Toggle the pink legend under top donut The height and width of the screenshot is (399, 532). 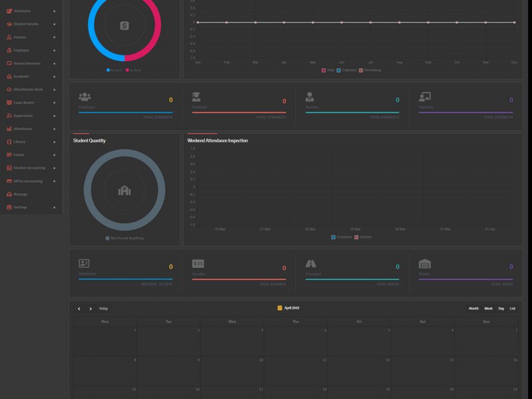(134, 70)
